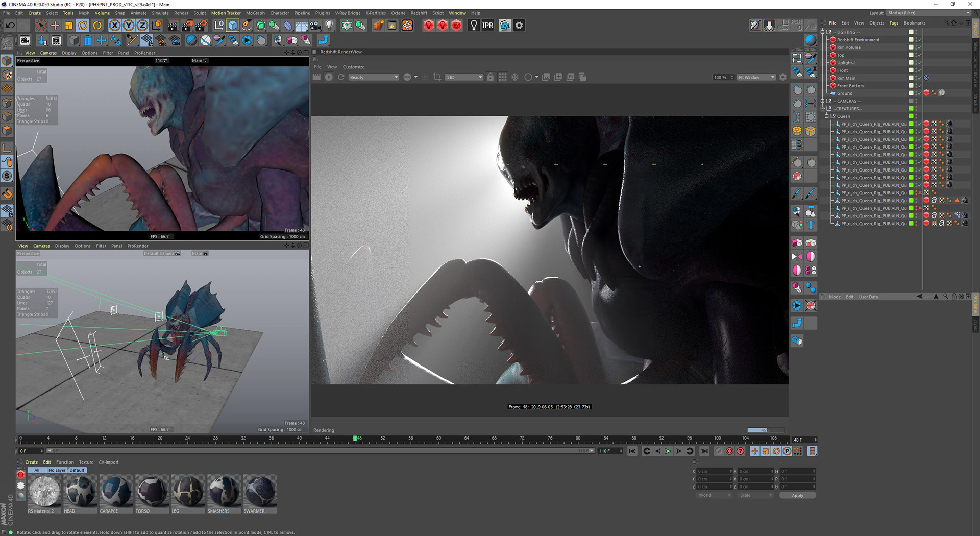980x536 pixels.
Task: Add a Light object from toolbar
Action: (329, 26)
